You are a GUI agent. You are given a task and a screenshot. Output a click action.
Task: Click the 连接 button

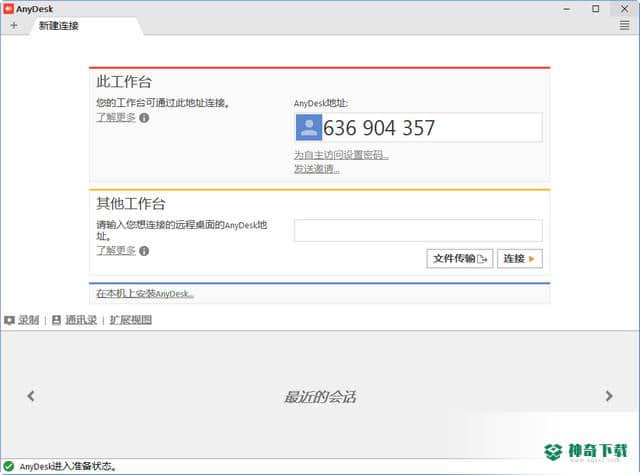click(x=520, y=258)
